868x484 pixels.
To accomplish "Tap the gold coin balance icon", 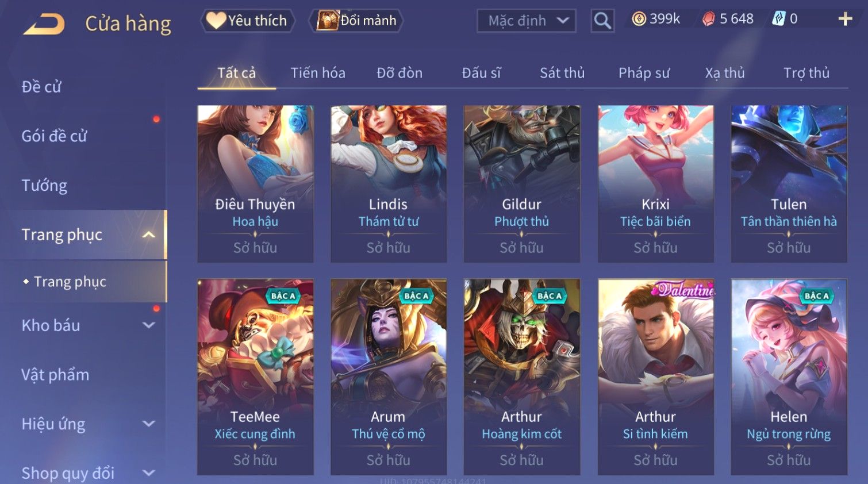I will click(639, 19).
